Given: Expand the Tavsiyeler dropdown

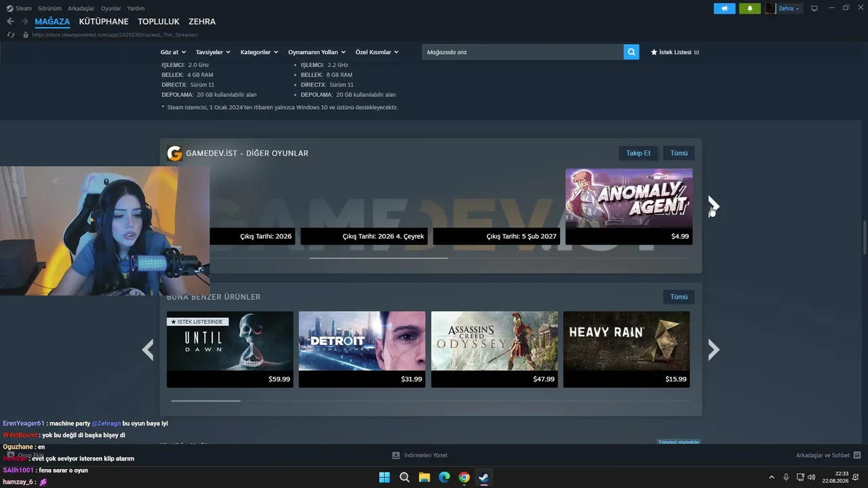Looking at the screenshot, I should coord(213,52).
